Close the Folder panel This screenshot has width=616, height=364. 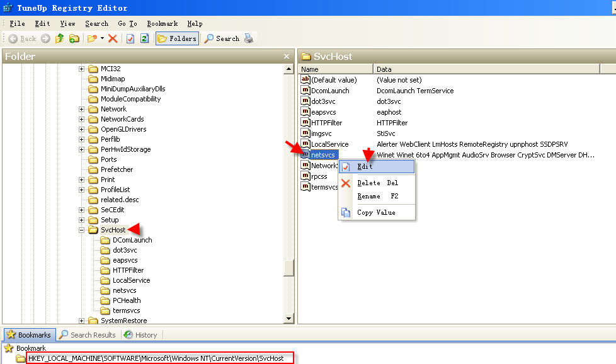(x=287, y=57)
